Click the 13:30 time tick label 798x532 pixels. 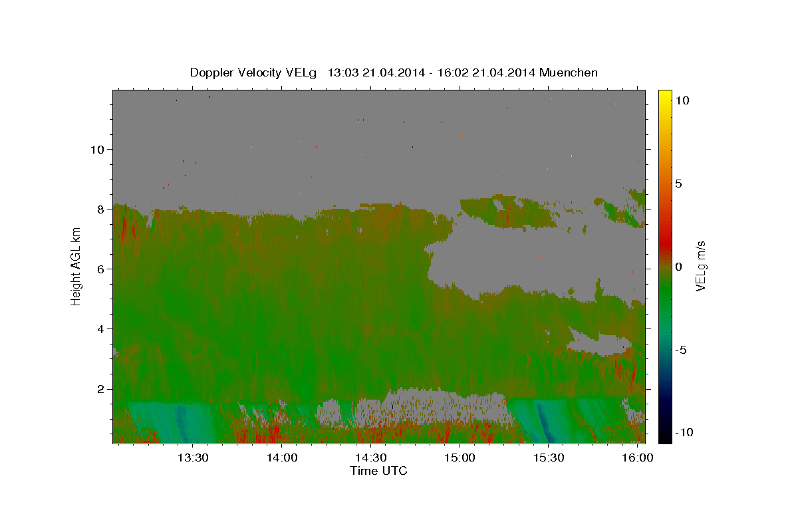(x=193, y=458)
